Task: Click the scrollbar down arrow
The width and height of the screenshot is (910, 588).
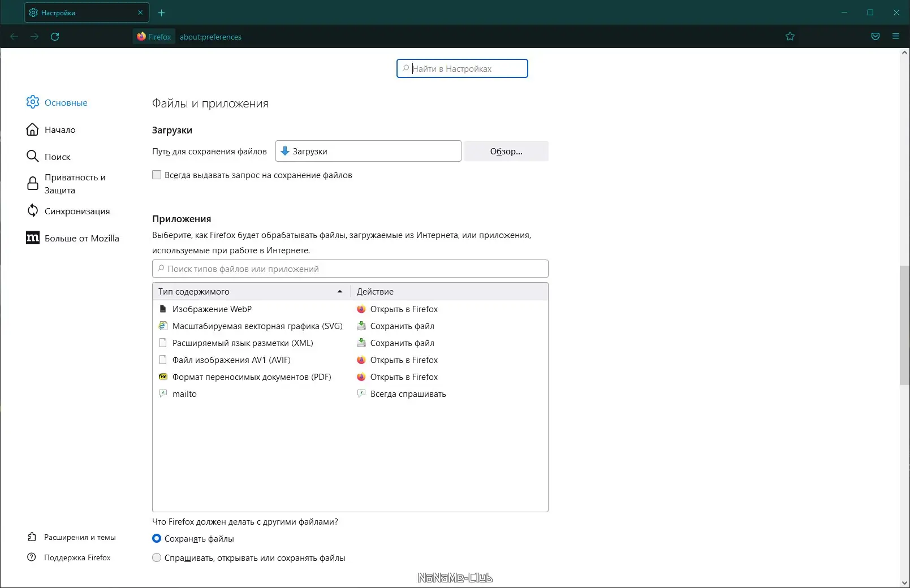Action: tap(904, 582)
